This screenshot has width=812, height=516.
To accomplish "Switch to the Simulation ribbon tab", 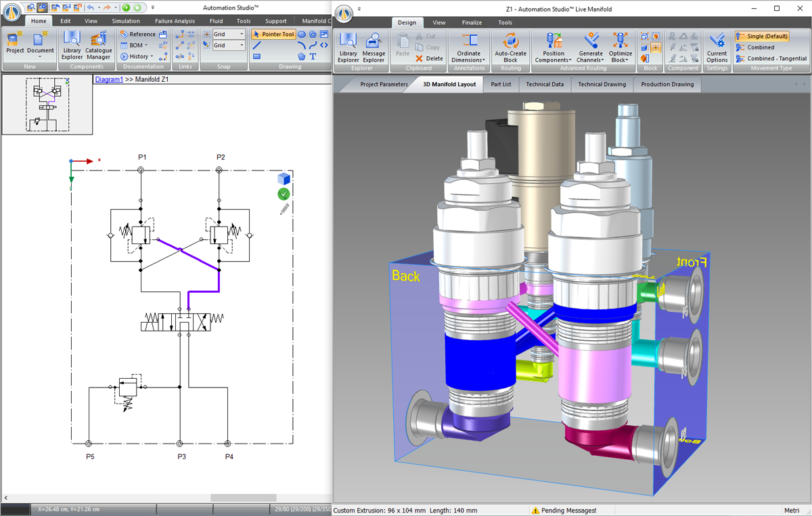I will [x=126, y=21].
